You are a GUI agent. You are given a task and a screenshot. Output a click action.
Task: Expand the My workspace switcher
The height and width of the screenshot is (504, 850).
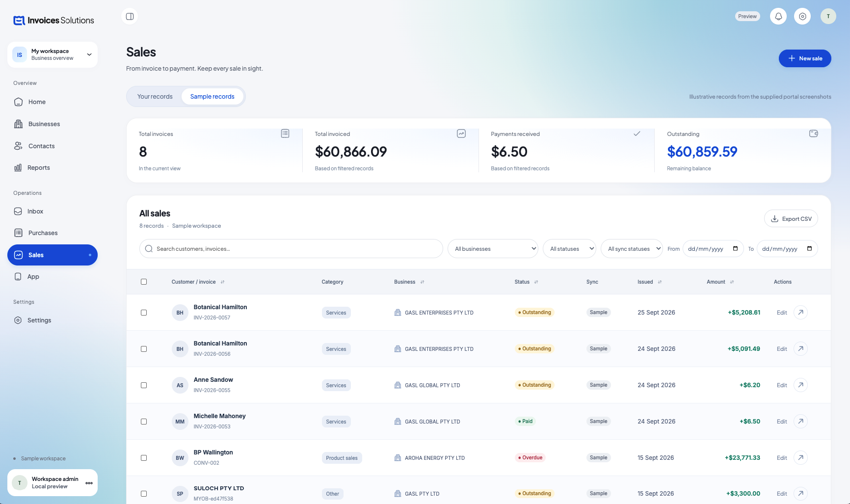tap(53, 54)
